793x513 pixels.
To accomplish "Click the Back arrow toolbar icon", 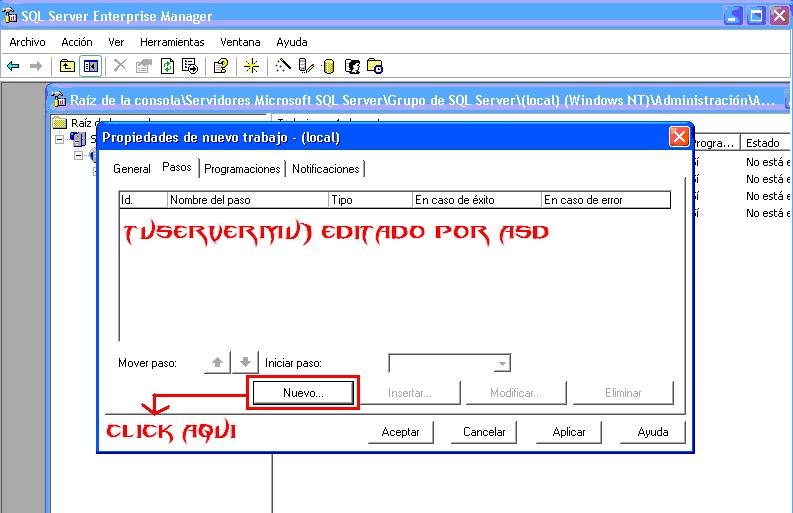I will [13, 66].
